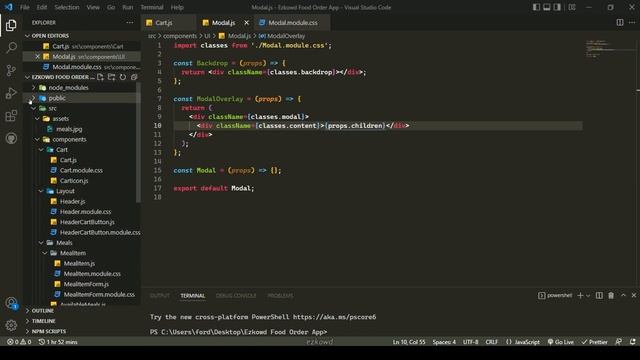Switch to Modal.module.css editor tab
The height and width of the screenshot is (360, 640).
292,23
